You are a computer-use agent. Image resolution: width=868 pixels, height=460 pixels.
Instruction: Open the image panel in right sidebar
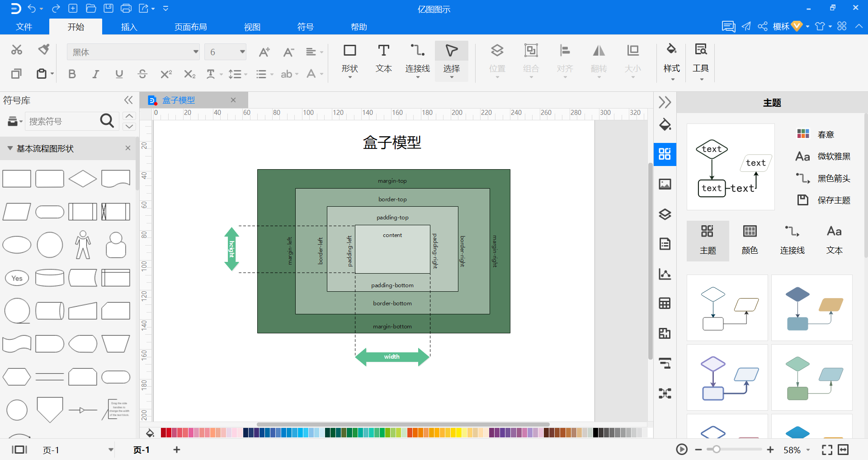point(665,184)
